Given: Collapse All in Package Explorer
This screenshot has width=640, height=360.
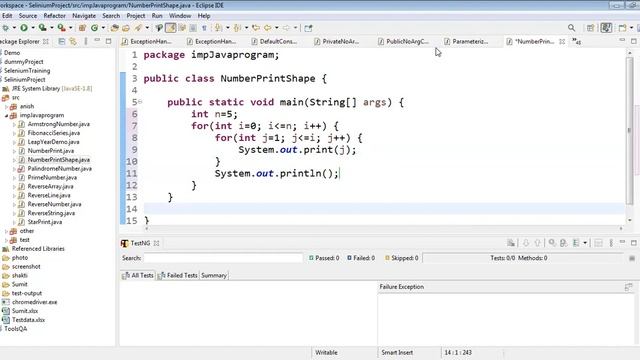Looking at the screenshot, I should pos(62,41).
